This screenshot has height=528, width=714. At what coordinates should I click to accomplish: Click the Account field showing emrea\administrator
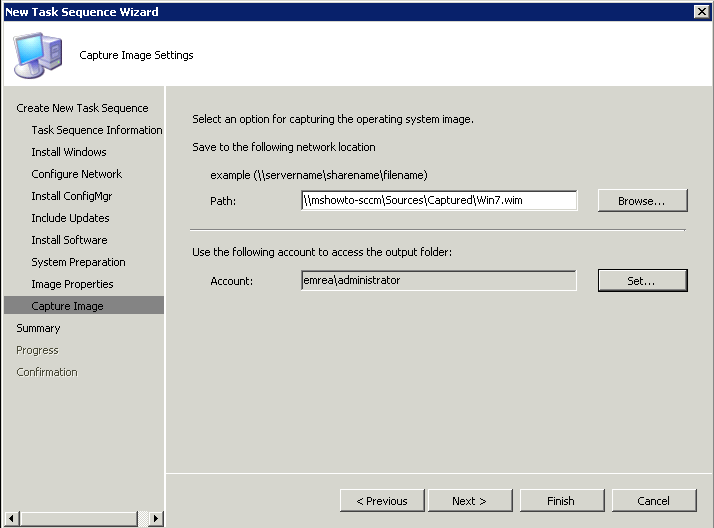439,280
